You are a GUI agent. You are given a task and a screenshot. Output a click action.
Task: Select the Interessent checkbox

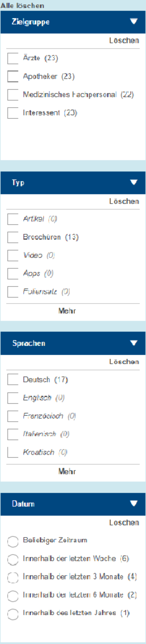13,113
